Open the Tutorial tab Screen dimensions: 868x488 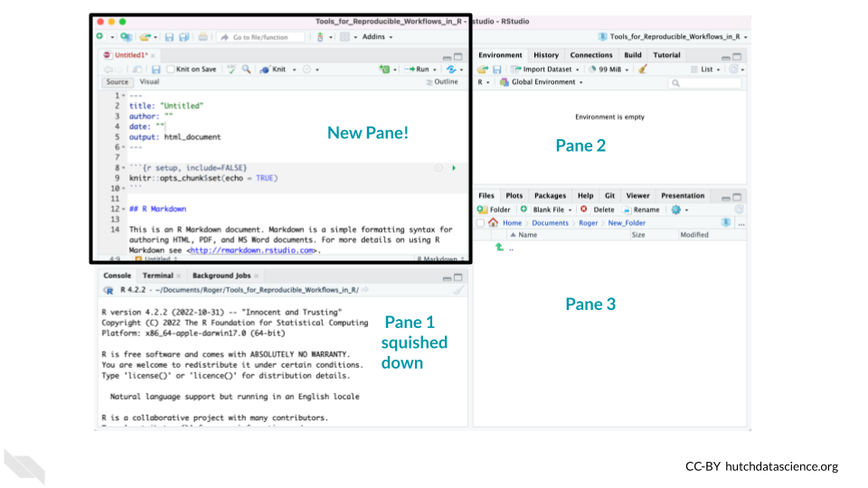[666, 55]
